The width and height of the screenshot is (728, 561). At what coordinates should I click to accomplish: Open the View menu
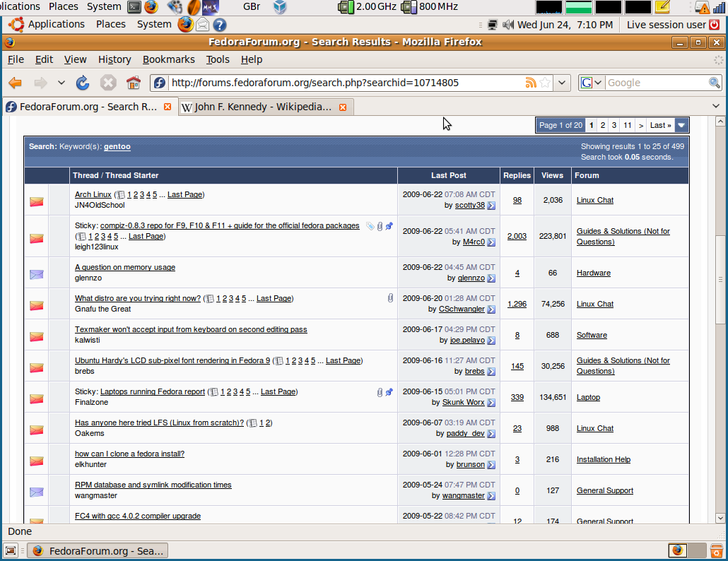tap(75, 59)
